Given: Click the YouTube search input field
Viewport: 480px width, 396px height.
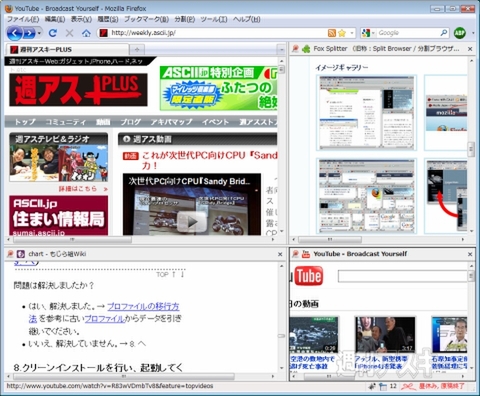Looking at the screenshot, I should (x=403, y=276).
